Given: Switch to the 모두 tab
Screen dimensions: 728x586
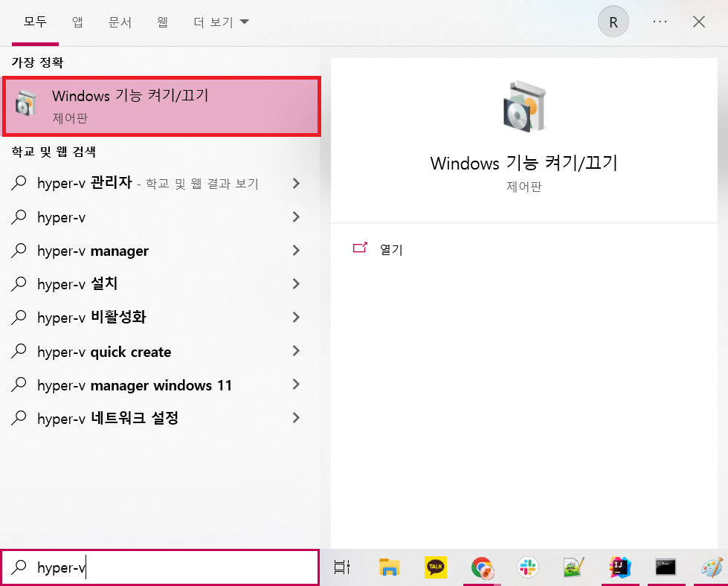Looking at the screenshot, I should click(35, 22).
